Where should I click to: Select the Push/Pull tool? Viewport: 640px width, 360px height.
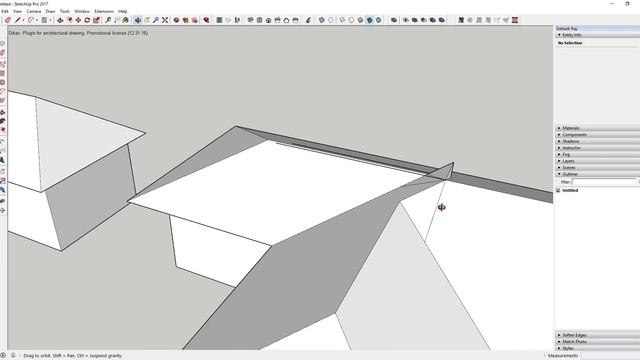(x=60, y=20)
